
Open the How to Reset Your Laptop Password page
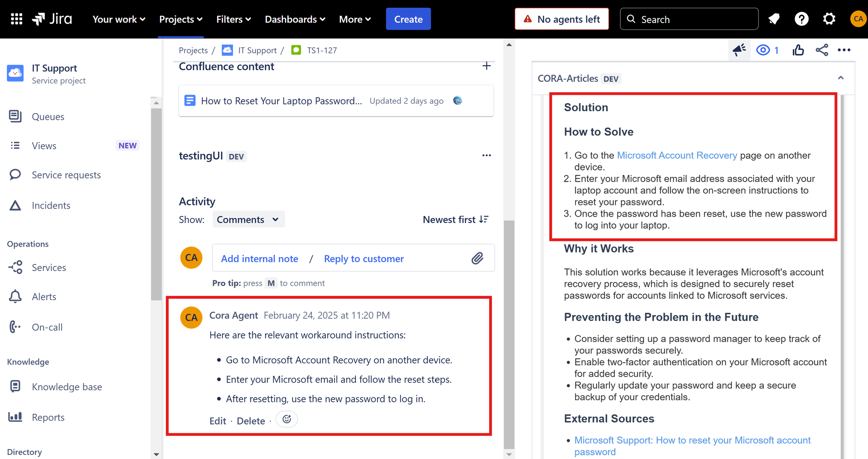pos(281,101)
